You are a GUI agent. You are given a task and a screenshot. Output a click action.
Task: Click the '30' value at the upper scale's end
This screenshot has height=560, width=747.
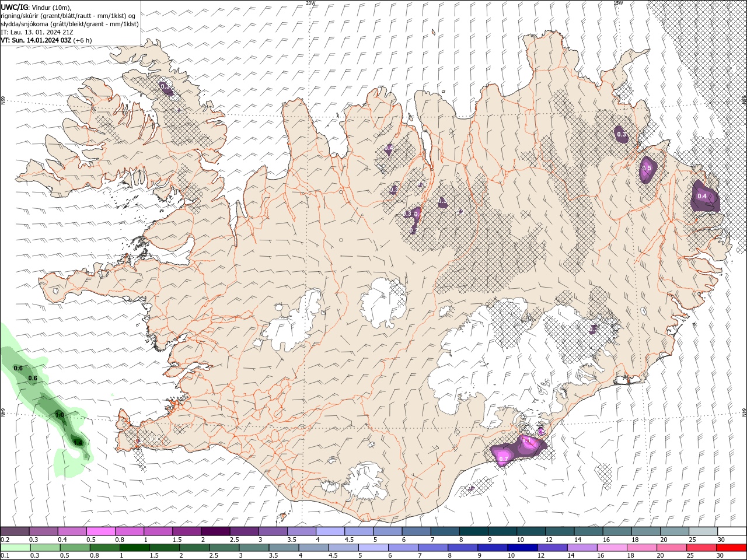[721, 540]
